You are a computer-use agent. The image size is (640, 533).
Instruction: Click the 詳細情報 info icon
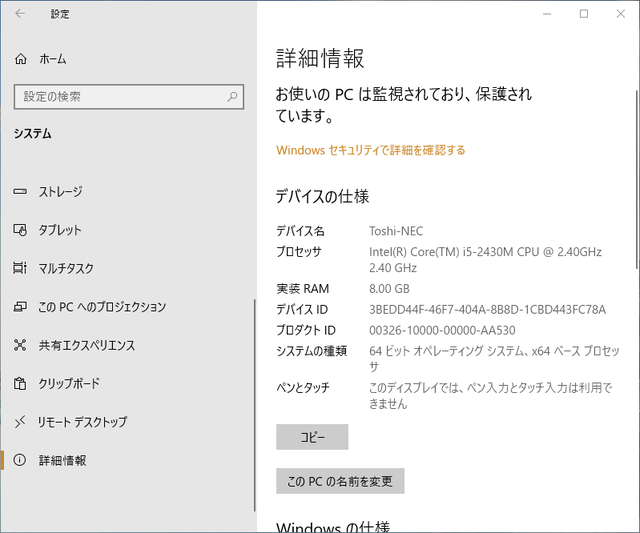pyautogui.click(x=20, y=460)
